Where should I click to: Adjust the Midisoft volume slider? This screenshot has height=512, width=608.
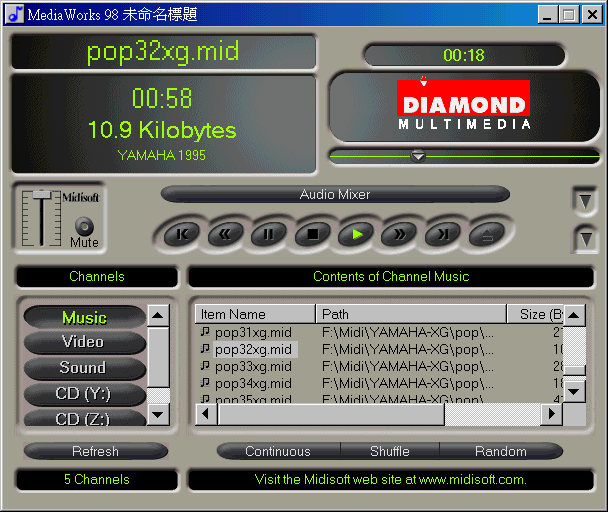(x=41, y=194)
